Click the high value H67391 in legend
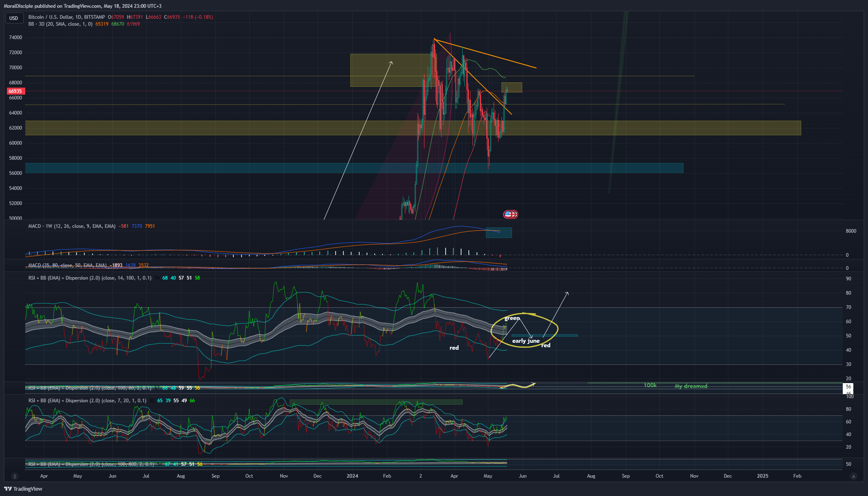868x496 pixels. (135, 17)
